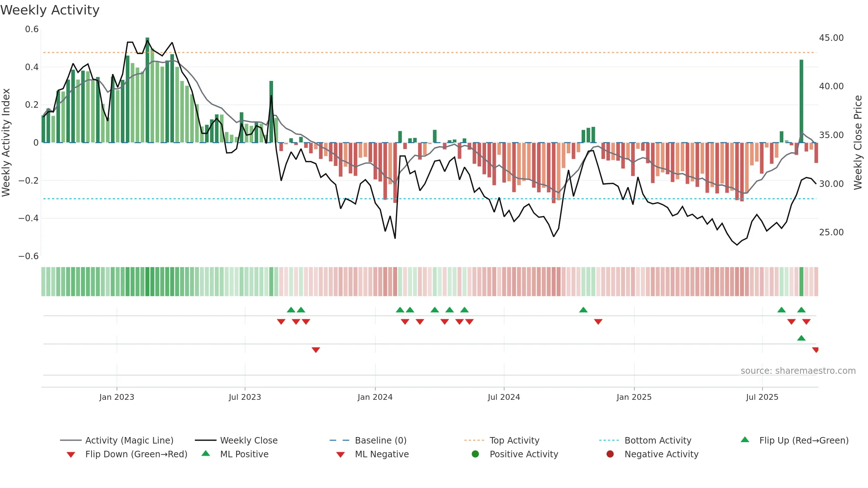Toggle the Top Activity legend entry

click(x=502, y=440)
